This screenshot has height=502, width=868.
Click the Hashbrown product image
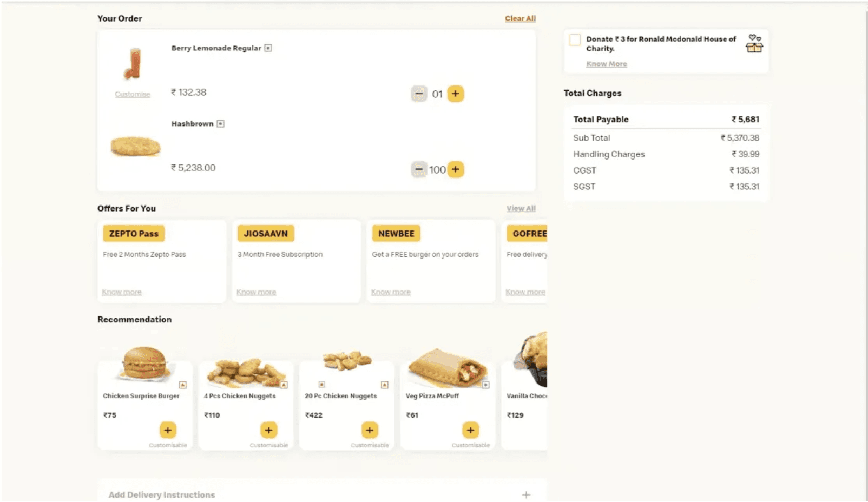pos(135,146)
